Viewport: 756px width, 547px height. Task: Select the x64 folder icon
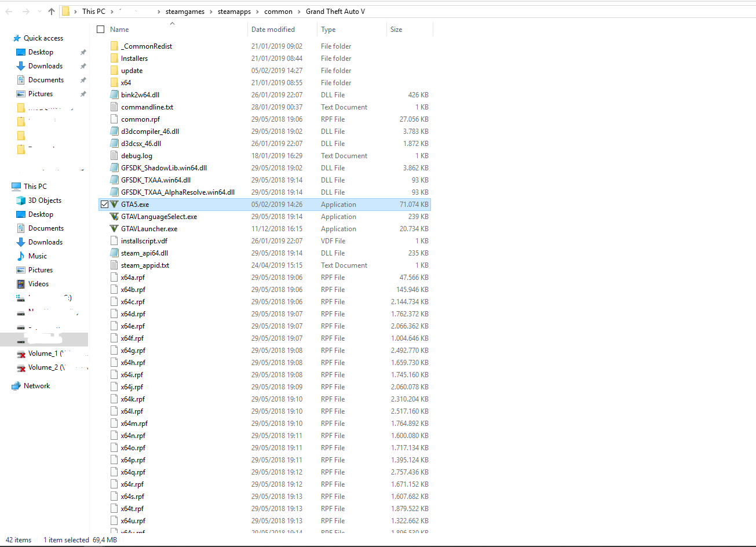(114, 83)
